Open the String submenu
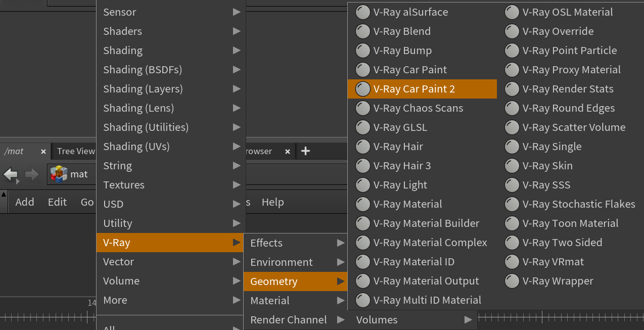 coord(171,166)
